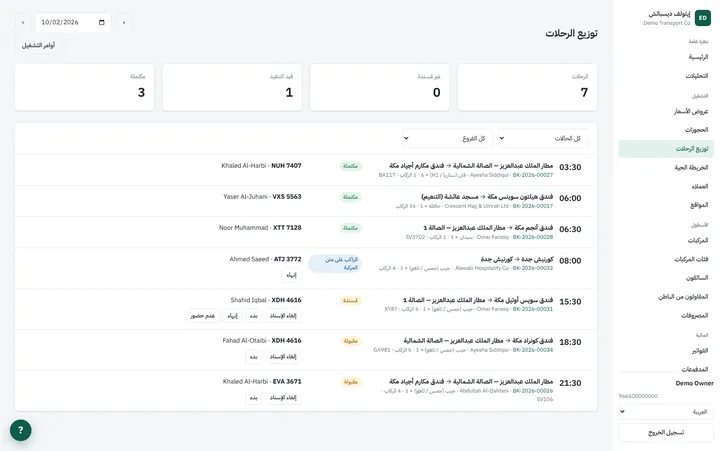Open booking link BK-2026-00026
Screen dimensions: 720x451
point(533,391)
